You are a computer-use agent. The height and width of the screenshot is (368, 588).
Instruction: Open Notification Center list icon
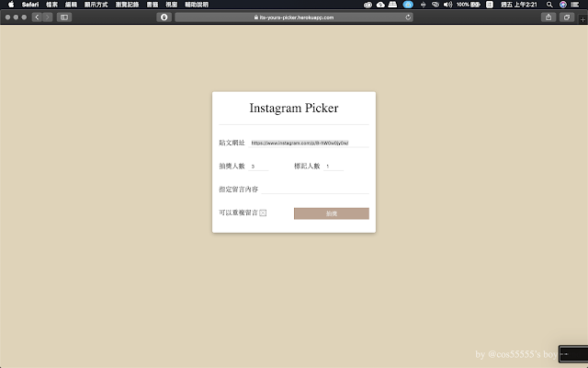click(x=575, y=5)
